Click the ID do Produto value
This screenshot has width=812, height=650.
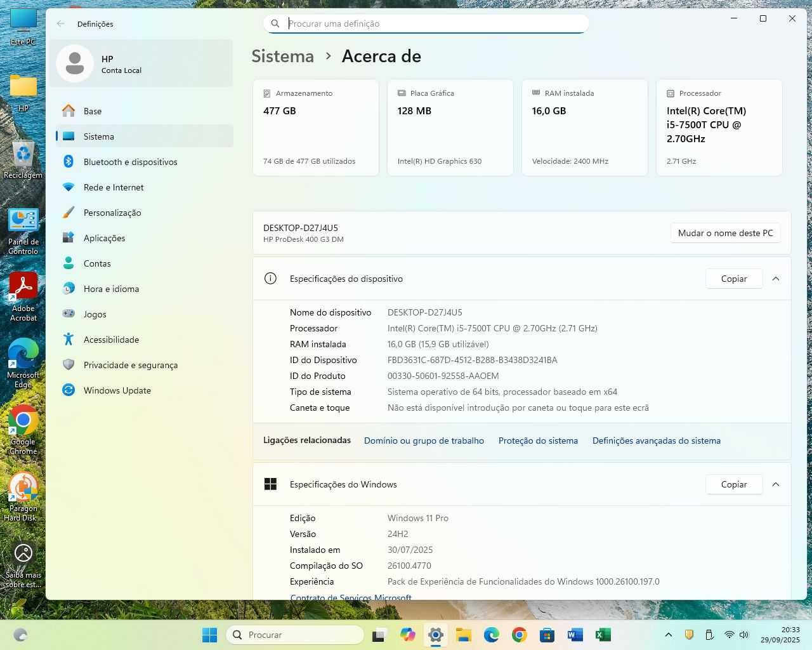443,376
